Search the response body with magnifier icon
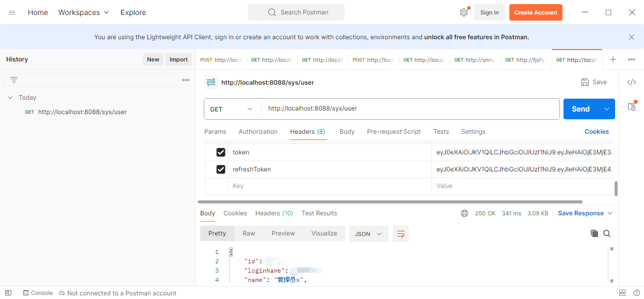Screen dimensions: 644x299 point(607,233)
